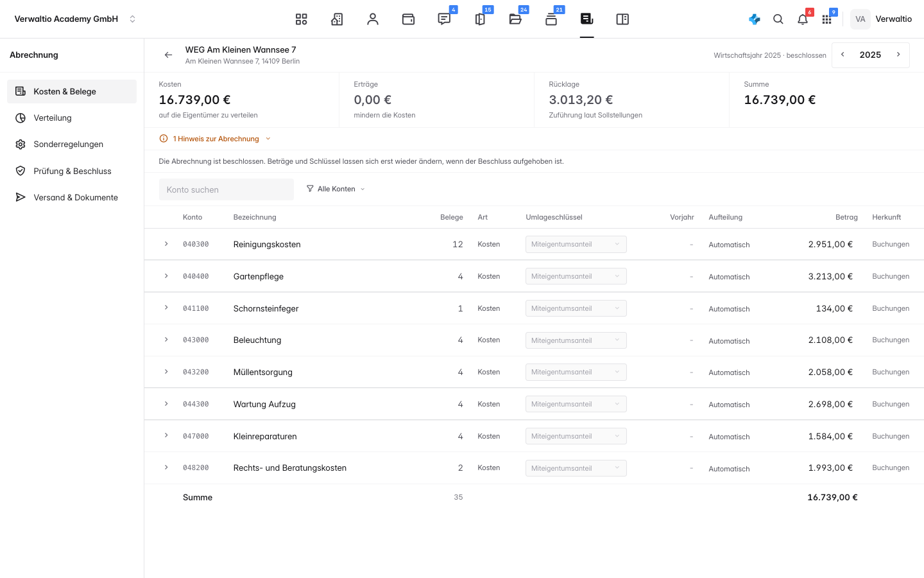
Task: Click the Konto suchen search field
Action: pyautogui.click(x=227, y=189)
